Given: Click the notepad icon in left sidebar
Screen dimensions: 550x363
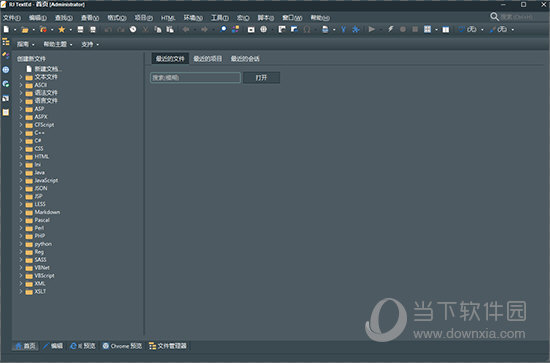Looking at the screenshot, I should click(x=6, y=112).
